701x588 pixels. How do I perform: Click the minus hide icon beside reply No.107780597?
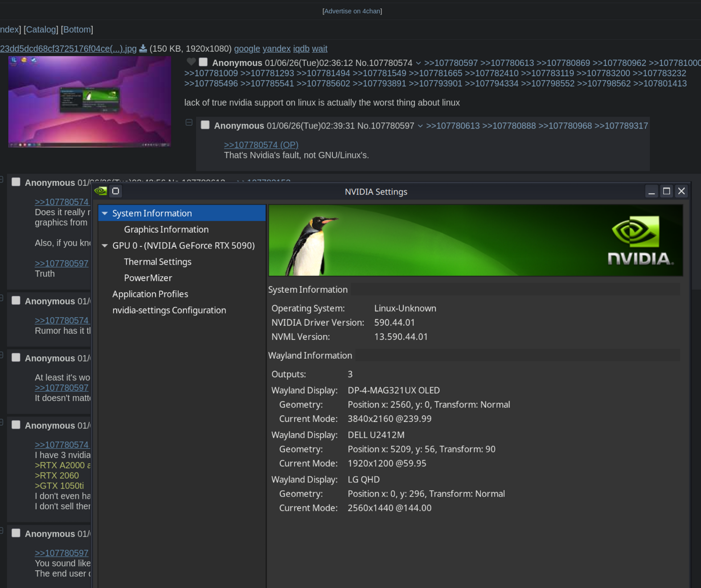(189, 122)
